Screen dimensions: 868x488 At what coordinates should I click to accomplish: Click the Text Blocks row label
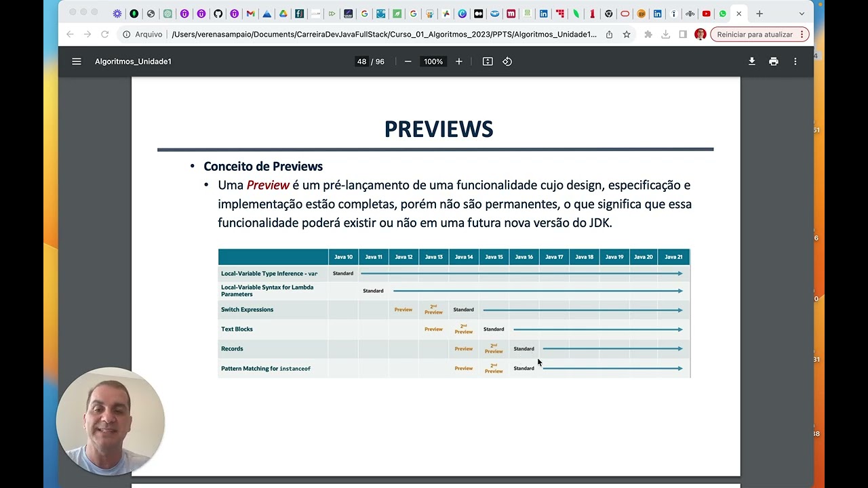237,329
